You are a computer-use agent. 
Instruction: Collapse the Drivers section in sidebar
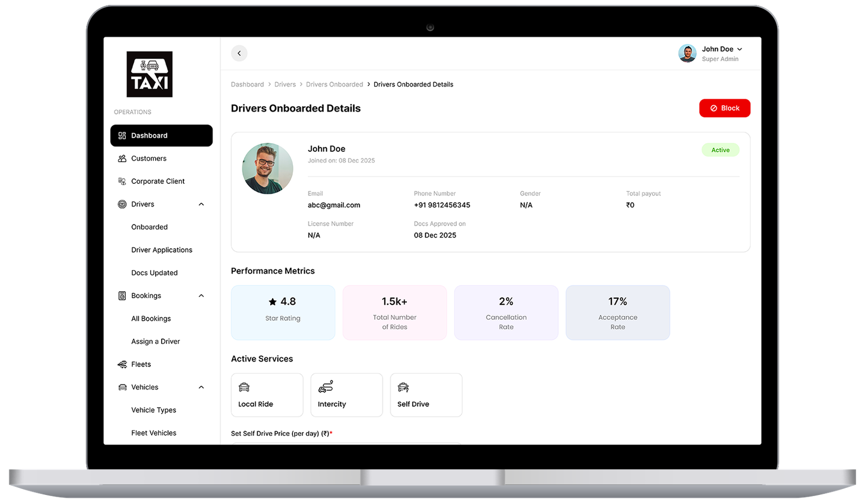[201, 204]
